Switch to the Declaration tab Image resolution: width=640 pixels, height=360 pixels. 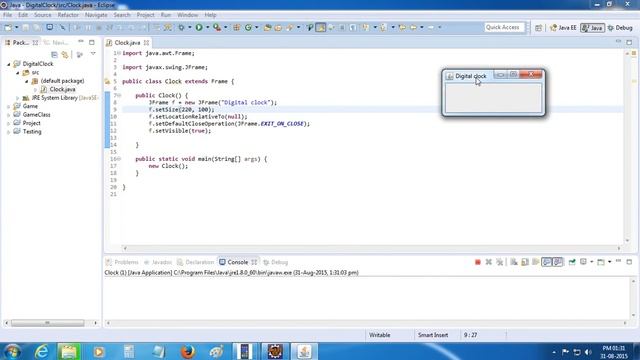(x=196, y=262)
